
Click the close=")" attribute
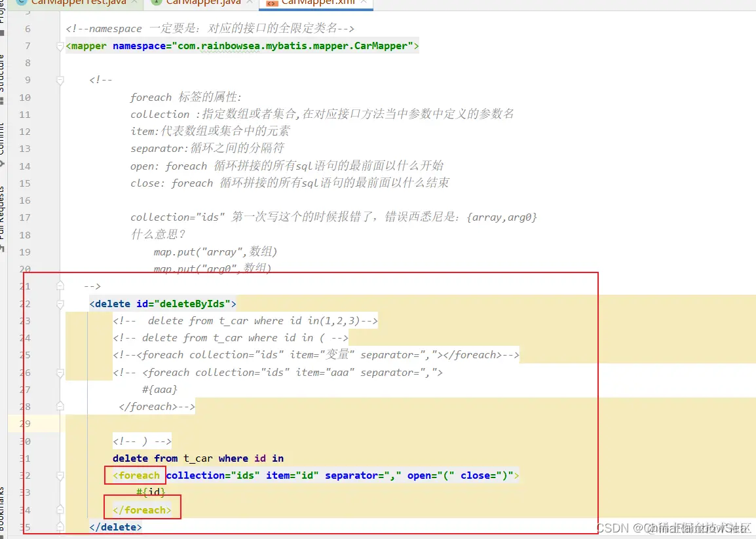click(487, 475)
